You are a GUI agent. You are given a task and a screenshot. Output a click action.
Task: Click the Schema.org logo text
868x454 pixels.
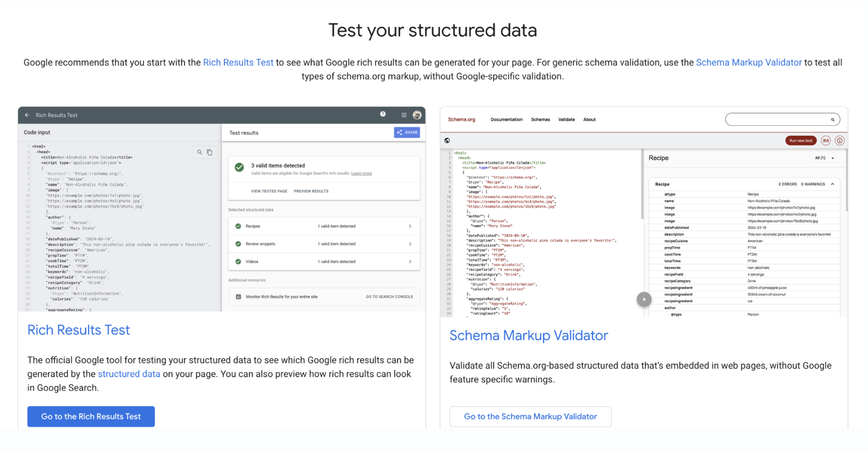[461, 119]
